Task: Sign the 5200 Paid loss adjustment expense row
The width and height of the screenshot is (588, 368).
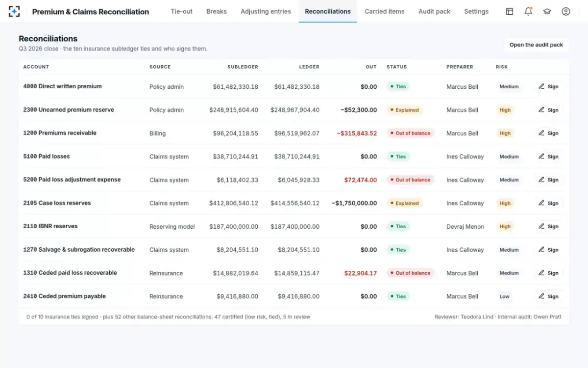Action: click(548, 180)
